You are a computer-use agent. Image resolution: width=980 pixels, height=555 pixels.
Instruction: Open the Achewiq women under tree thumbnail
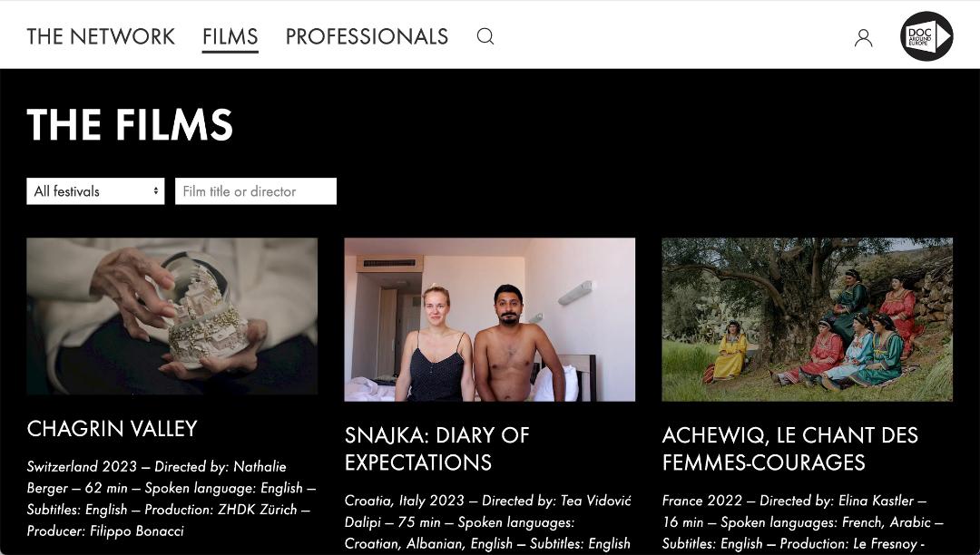pyautogui.click(x=807, y=319)
